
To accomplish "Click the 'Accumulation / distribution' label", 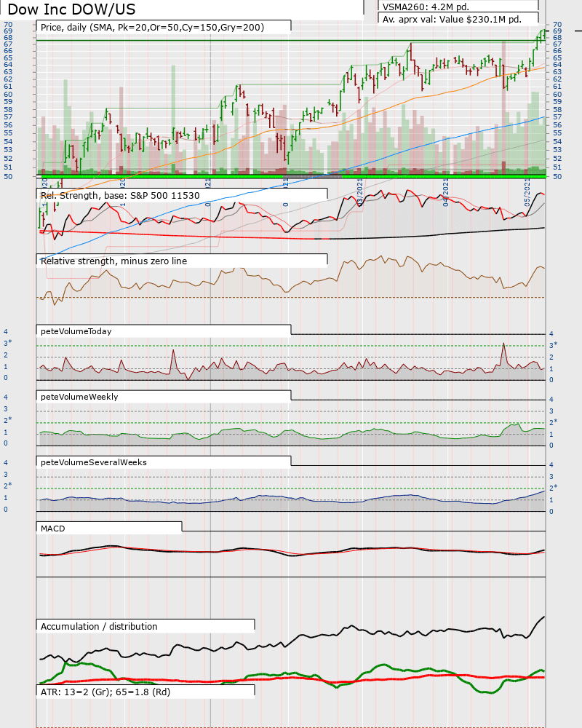I will point(99,626).
